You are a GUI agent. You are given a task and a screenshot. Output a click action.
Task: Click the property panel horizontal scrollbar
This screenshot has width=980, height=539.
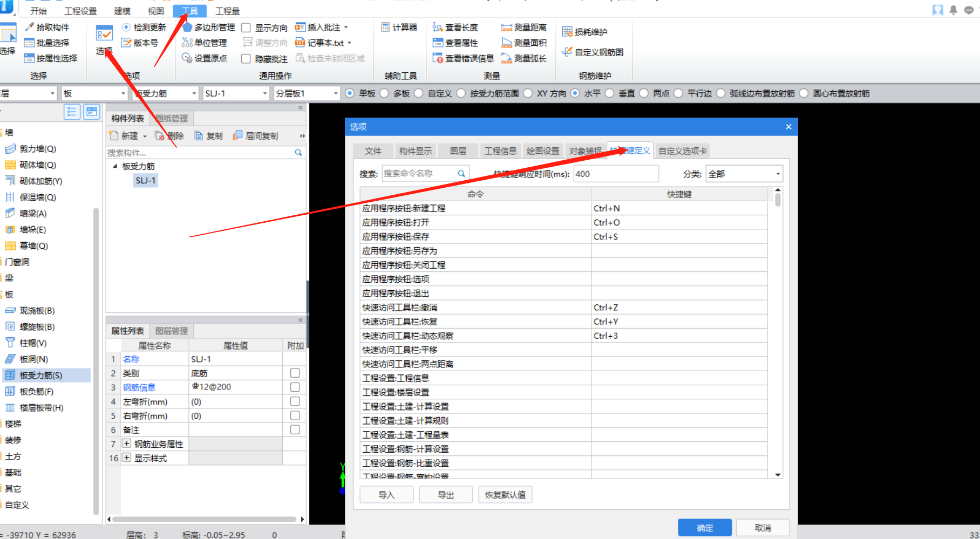pos(204,519)
